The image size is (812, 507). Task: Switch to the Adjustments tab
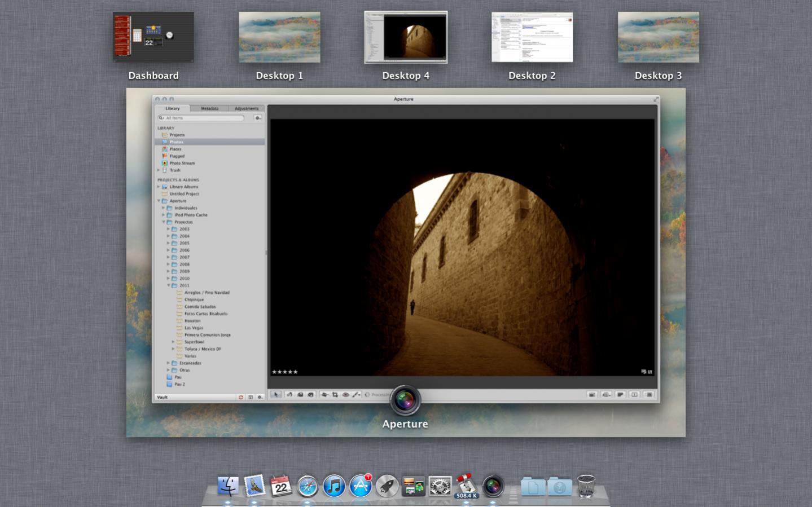coord(247,108)
